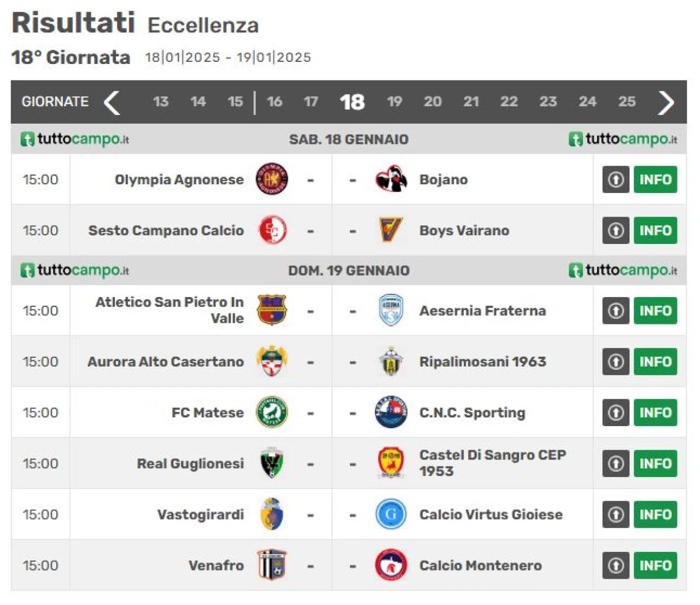The image size is (700, 605).
Task: Open INFO for Aurora Alto Casertano match
Action: coord(655,362)
